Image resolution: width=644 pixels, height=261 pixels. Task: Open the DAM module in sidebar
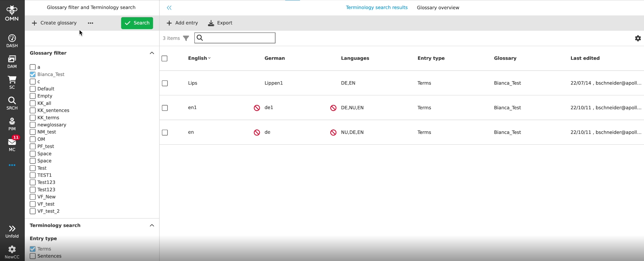[12, 62]
